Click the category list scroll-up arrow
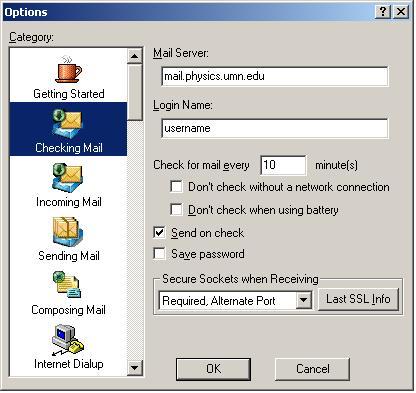Image resolution: width=416 pixels, height=393 pixels. point(135,56)
